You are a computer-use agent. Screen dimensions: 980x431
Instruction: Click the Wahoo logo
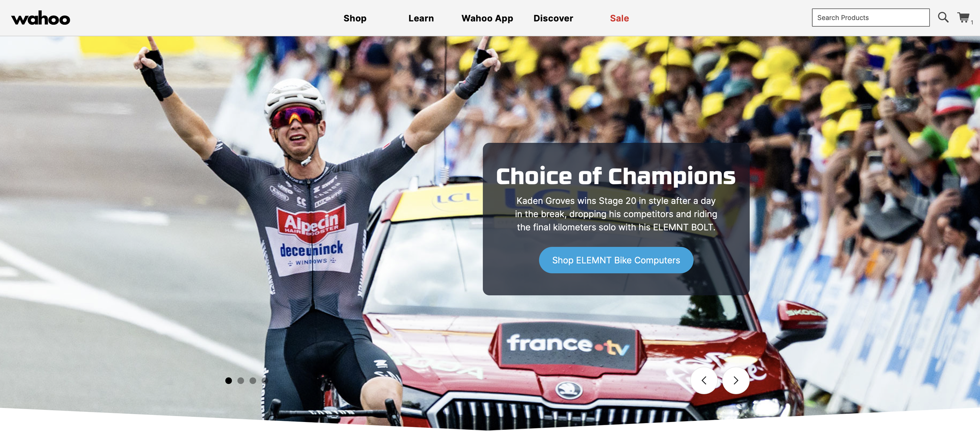pyautogui.click(x=41, y=18)
